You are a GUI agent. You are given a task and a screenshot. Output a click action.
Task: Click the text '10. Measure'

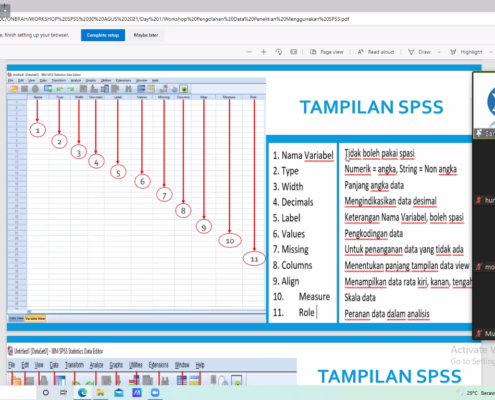point(301,297)
